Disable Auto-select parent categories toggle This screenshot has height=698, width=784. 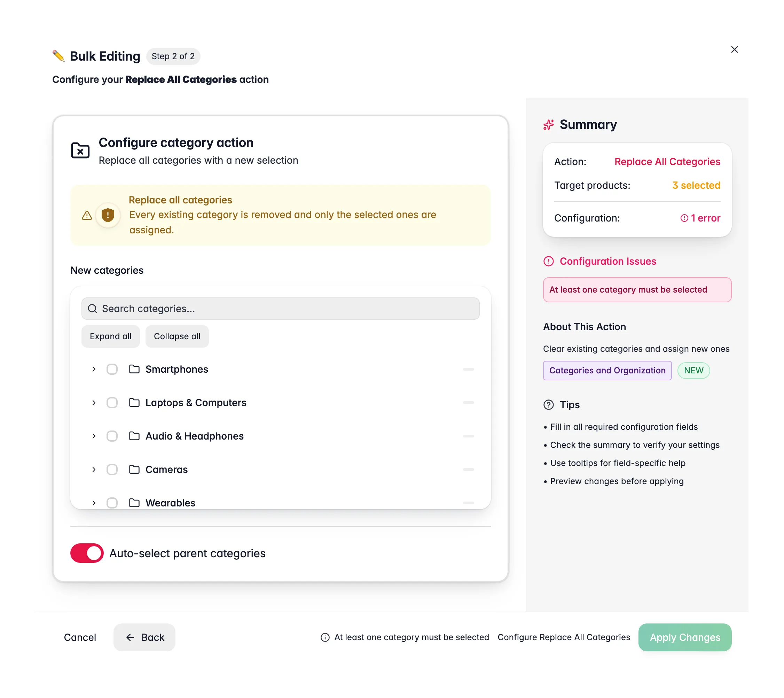[87, 553]
